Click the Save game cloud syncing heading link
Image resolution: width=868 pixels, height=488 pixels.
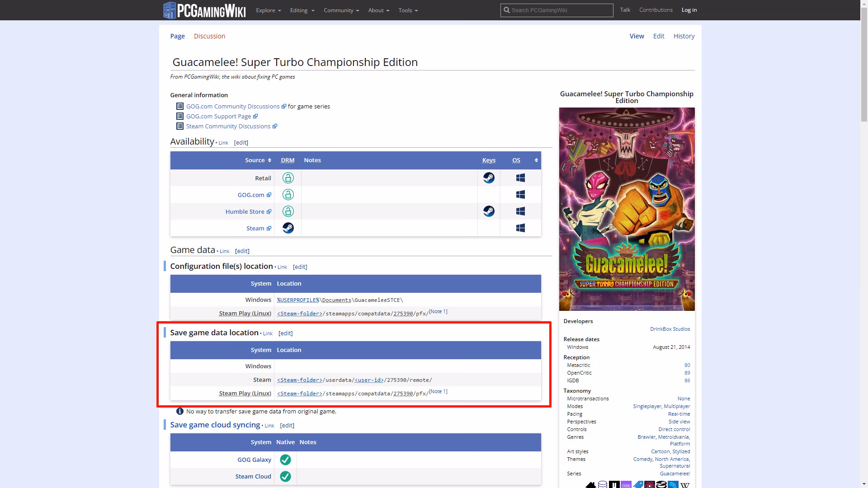(215, 425)
